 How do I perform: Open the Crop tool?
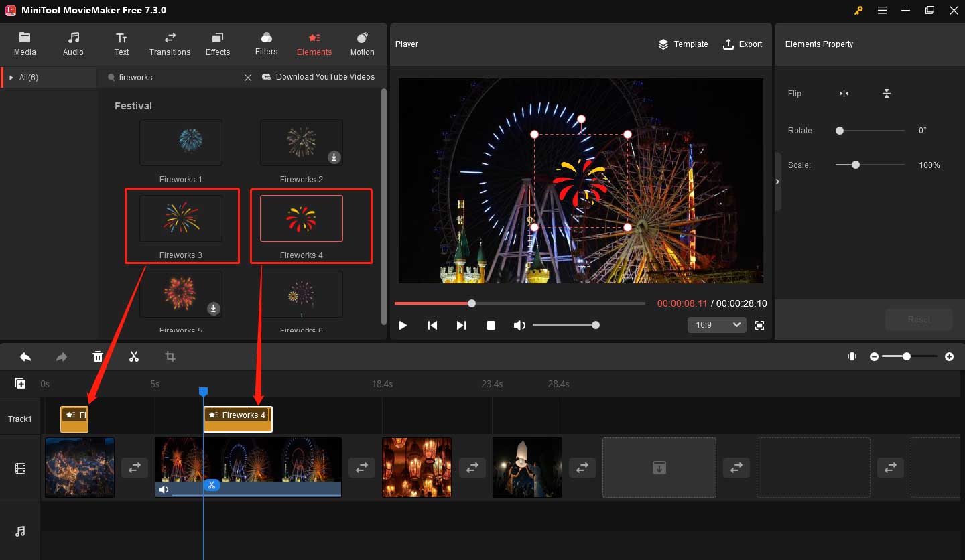(x=170, y=356)
